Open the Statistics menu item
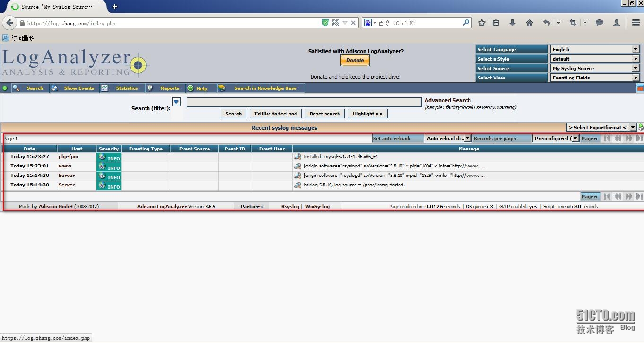The image size is (644, 343). pos(127,88)
